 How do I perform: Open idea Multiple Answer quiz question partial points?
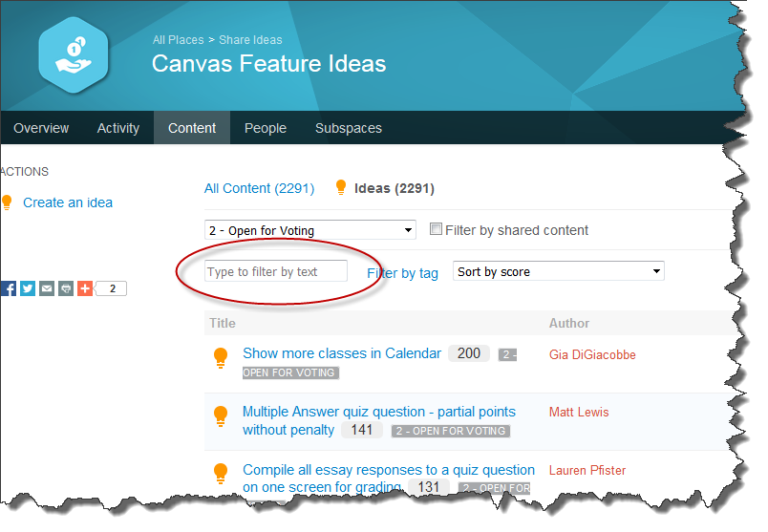(x=379, y=420)
